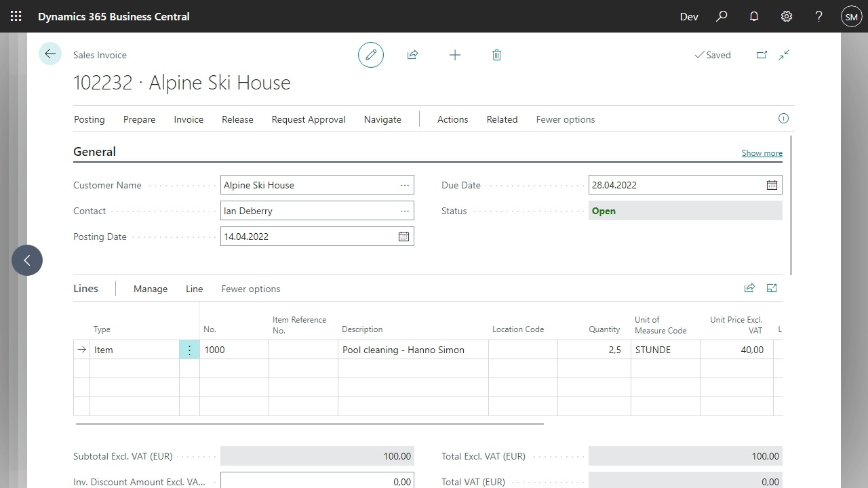
Task: Click the share icon in the invoice header
Action: coord(412,55)
